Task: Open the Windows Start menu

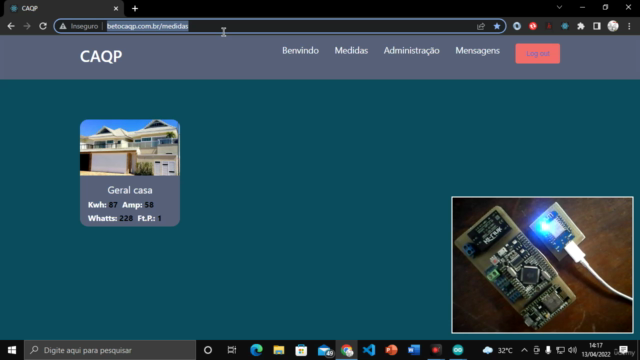Action: (12, 350)
